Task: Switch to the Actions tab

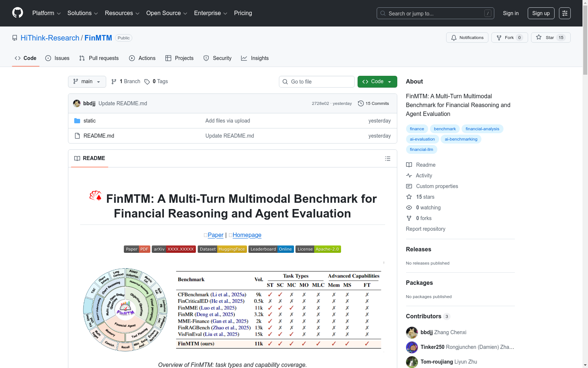Action: 142,58
